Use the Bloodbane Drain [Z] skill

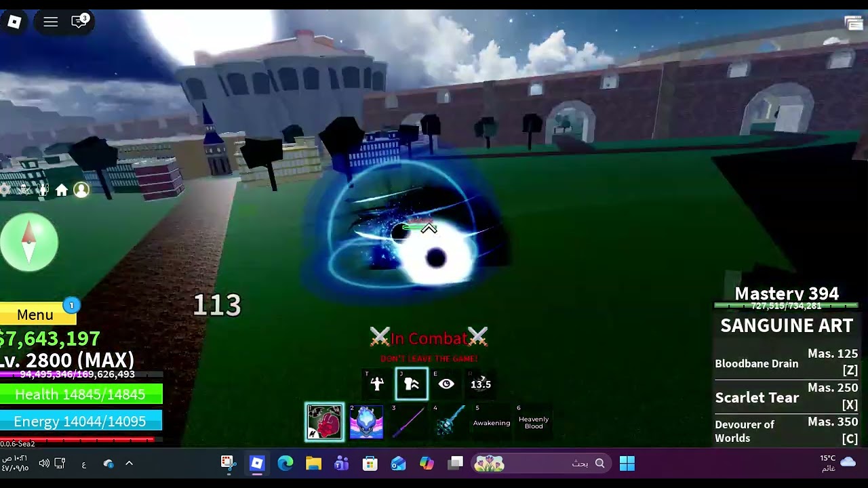click(x=787, y=363)
